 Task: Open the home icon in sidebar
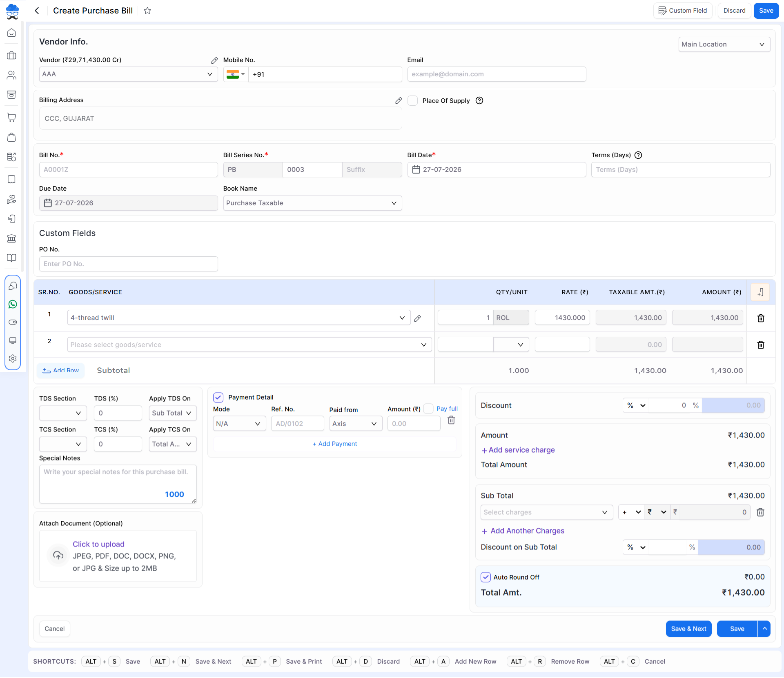point(12,33)
